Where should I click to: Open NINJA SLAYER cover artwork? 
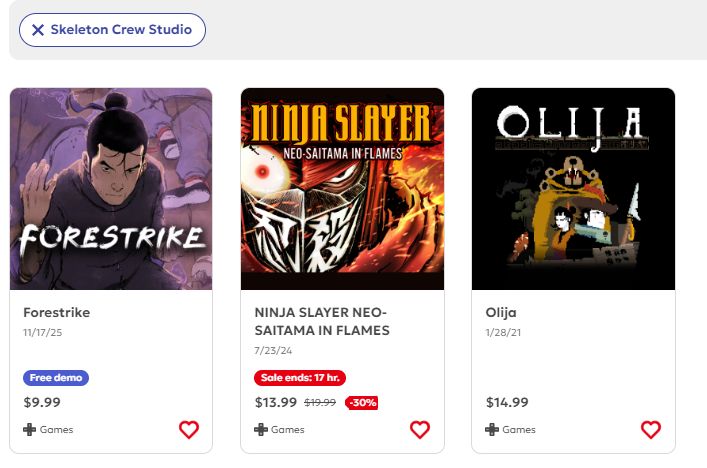pos(342,189)
